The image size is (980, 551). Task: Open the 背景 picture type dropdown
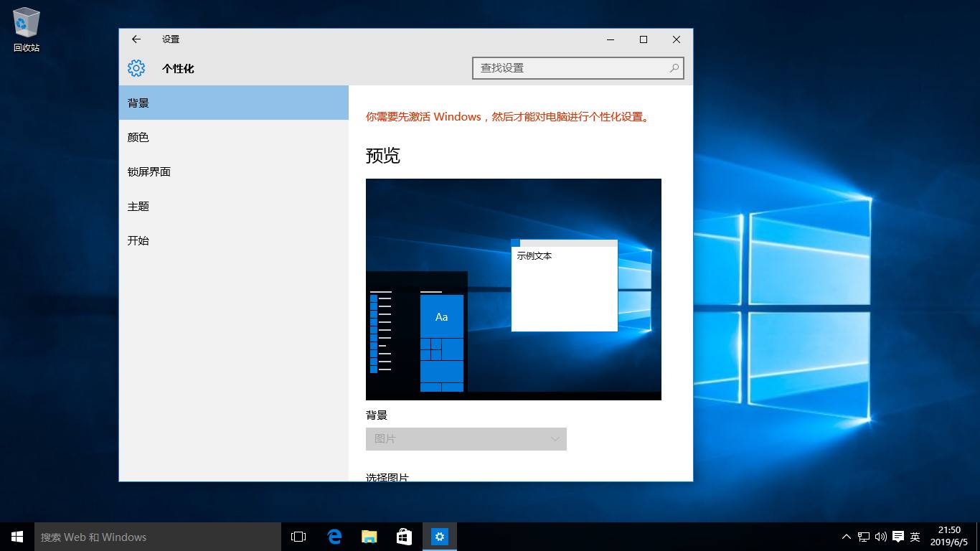pos(466,438)
